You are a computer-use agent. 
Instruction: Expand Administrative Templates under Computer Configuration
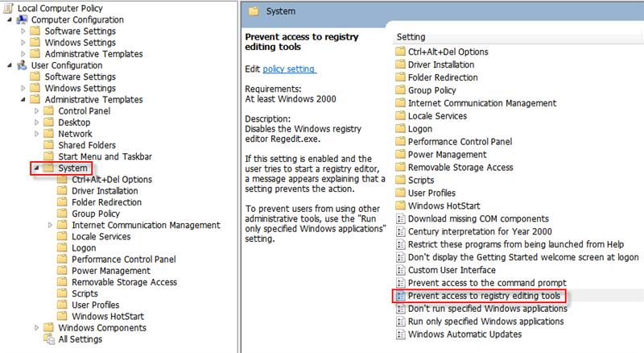tap(23, 54)
